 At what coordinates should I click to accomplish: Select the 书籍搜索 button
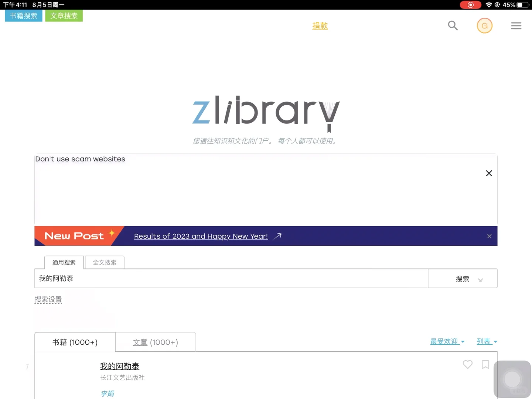[x=24, y=16]
